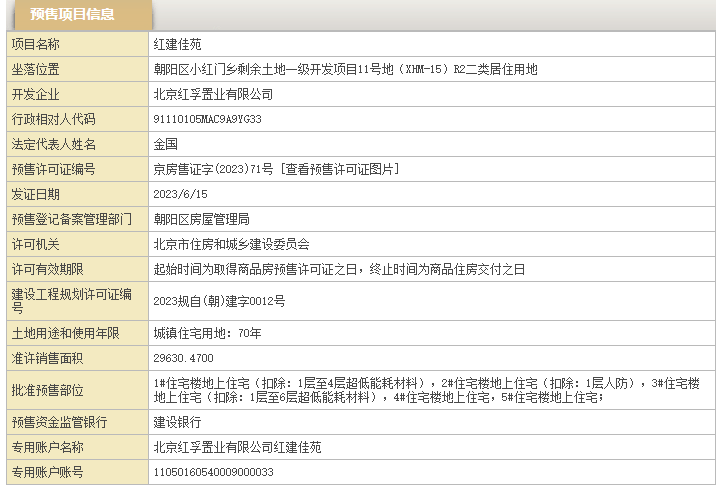721x491 pixels.
Task: Click the sales area value 29630.4700
Action: click(x=183, y=358)
